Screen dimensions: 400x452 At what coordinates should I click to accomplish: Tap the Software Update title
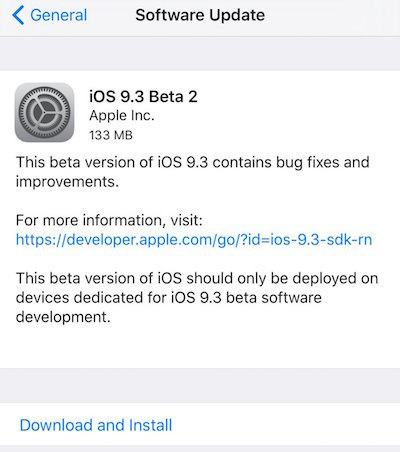pos(200,15)
